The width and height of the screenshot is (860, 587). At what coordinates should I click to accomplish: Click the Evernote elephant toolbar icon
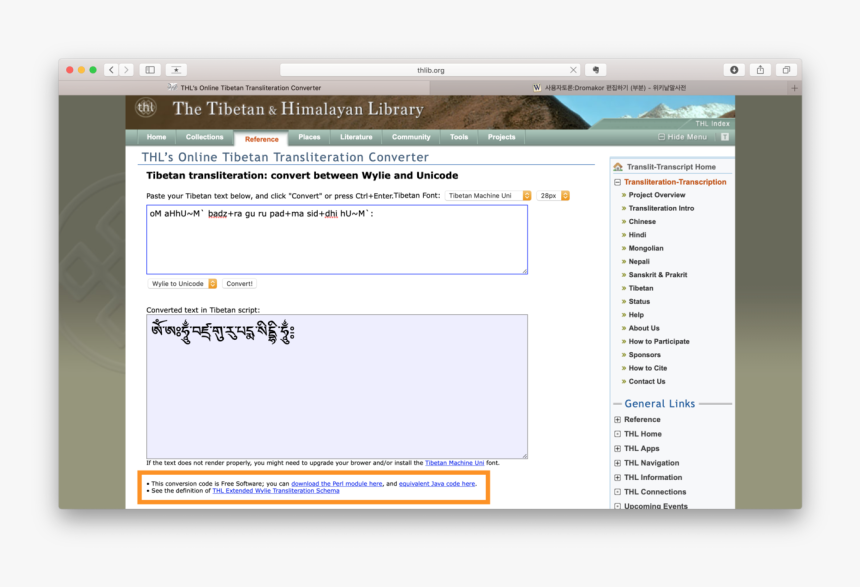[x=596, y=70]
